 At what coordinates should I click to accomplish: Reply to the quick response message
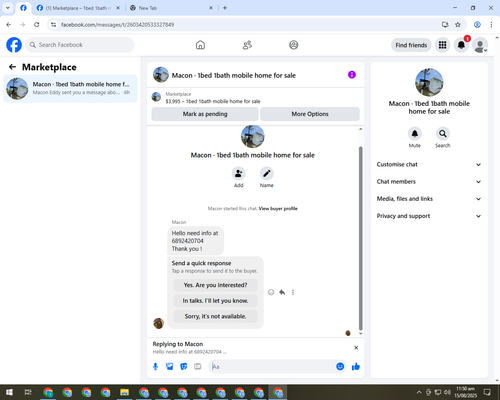coord(282,292)
